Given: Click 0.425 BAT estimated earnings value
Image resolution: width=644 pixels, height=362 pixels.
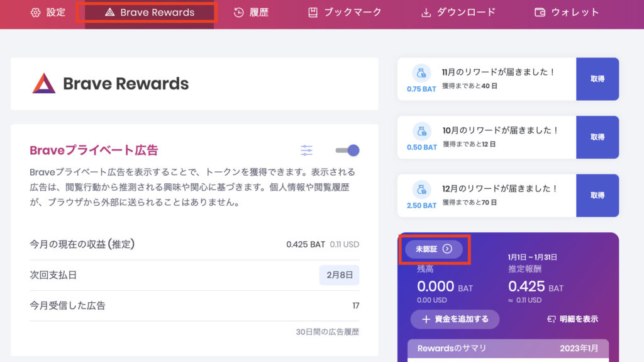Looking at the screenshot, I should [306, 244].
